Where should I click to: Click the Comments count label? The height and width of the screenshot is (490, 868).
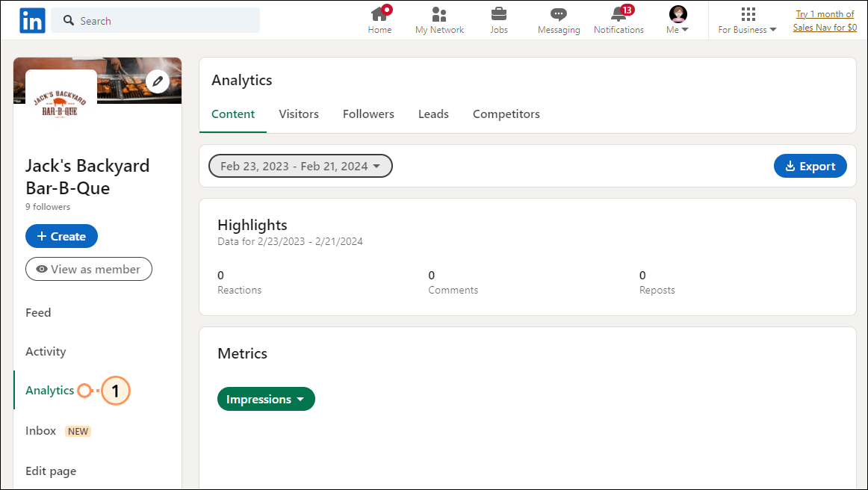coord(453,290)
